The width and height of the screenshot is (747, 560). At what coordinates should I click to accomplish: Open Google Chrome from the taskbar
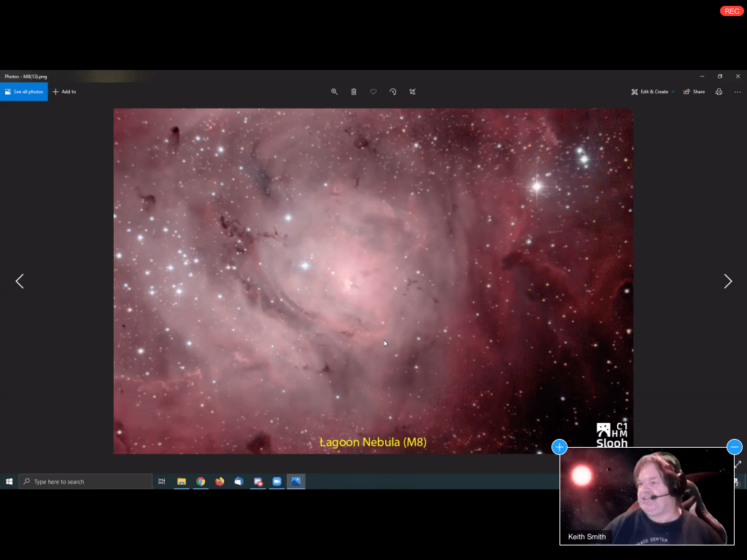201,481
